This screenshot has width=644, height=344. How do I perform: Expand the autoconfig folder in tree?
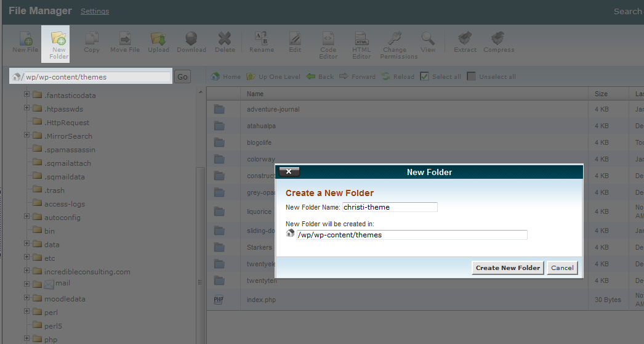[27, 217]
